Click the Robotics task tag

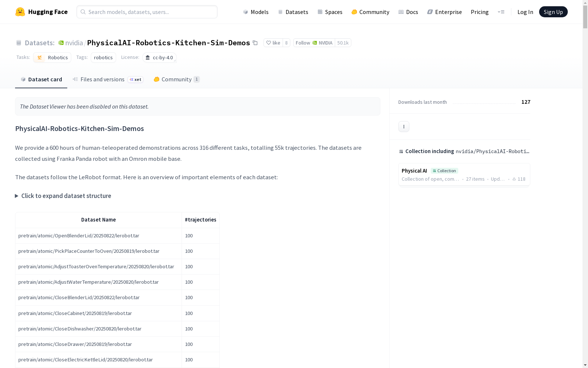[52, 57]
